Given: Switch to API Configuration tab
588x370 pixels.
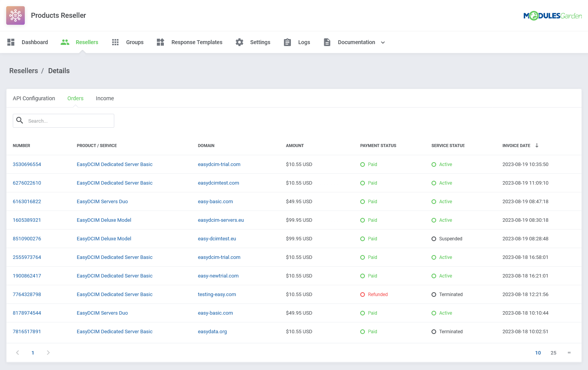Looking at the screenshot, I should [x=34, y=98].
